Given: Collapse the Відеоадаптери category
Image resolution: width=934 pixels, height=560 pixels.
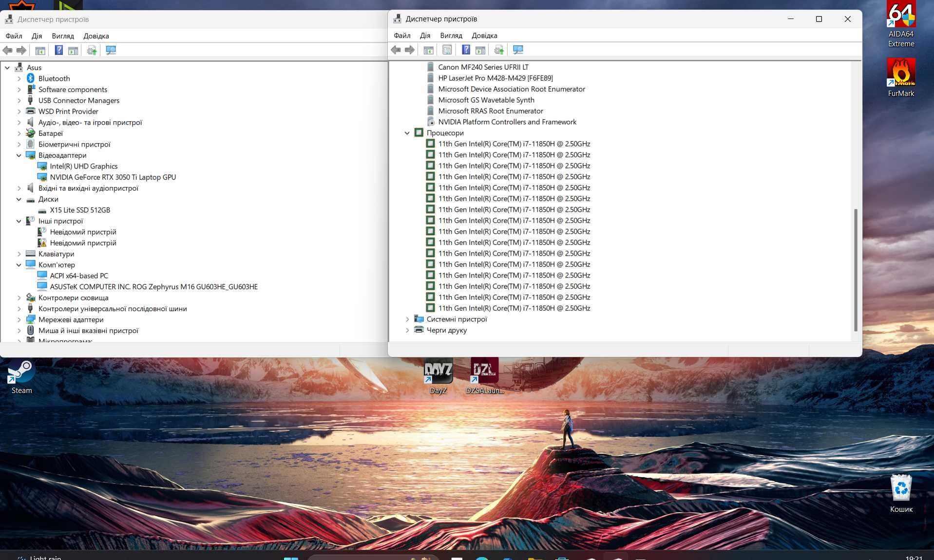Looking at the screenshot, I should click(19, 155).
